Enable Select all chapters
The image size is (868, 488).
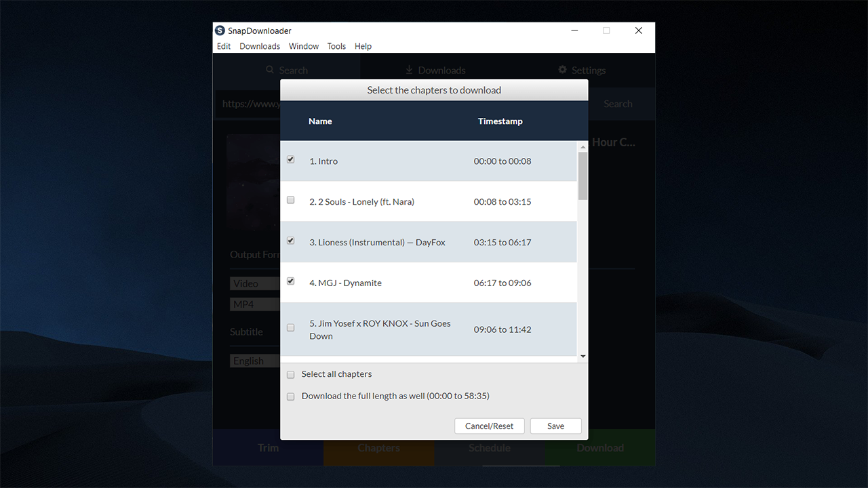pyautogui.click(x=291, y=375)
